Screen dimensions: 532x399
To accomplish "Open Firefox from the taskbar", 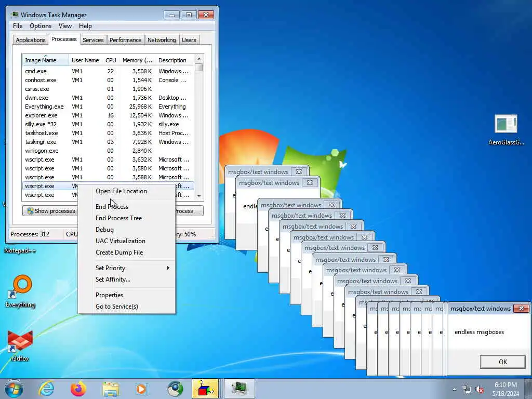I will coord(78,389).
